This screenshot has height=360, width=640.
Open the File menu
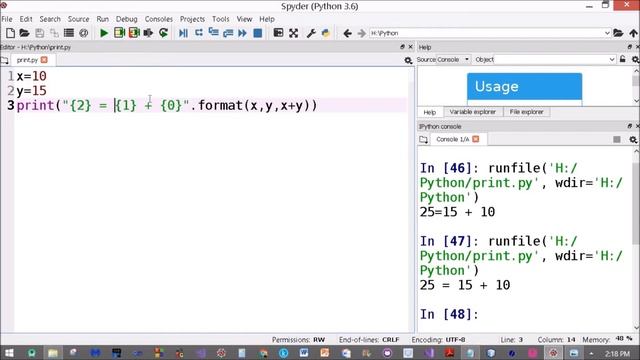7,19
